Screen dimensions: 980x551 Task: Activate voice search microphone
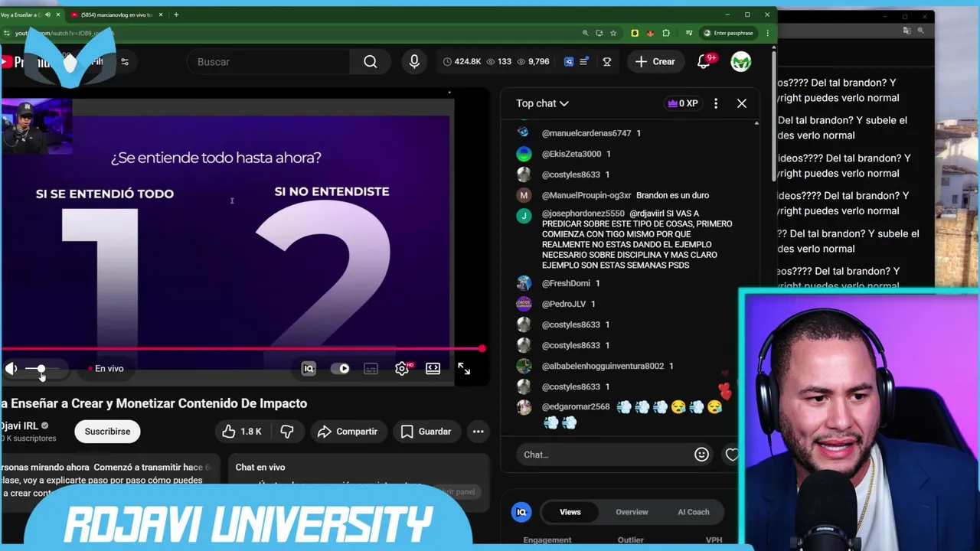tap(414, 62)
